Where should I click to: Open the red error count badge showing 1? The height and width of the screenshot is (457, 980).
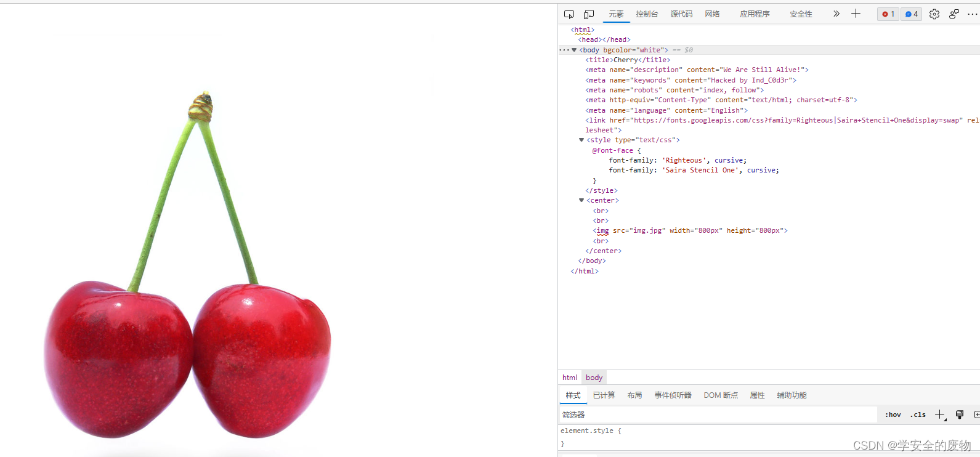888,14
